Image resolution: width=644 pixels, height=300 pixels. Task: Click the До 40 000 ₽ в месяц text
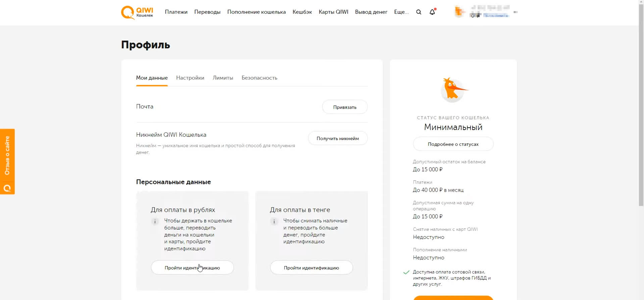(x=438, y=190)
